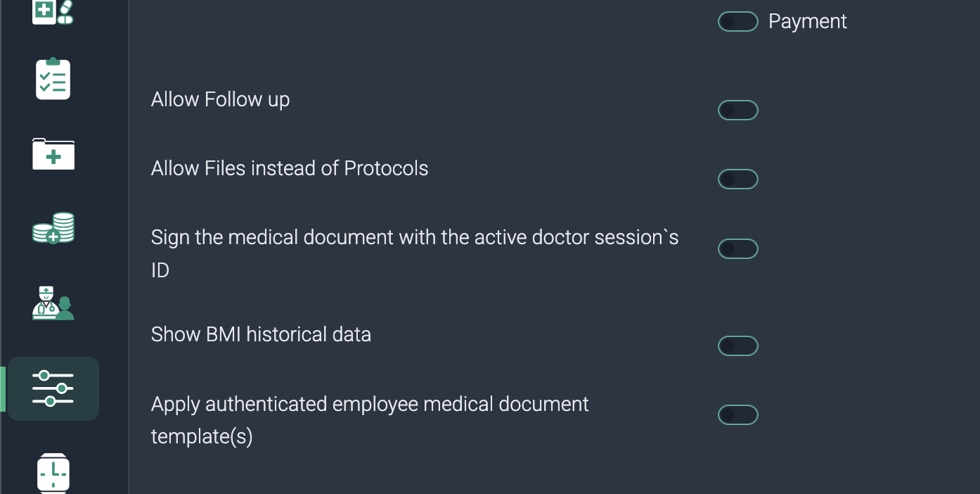Image resolution: width=980 pixels, height=494 pixels.
Task: Open the clipboard checklist sidebar icon
Action: pos(53,79)
